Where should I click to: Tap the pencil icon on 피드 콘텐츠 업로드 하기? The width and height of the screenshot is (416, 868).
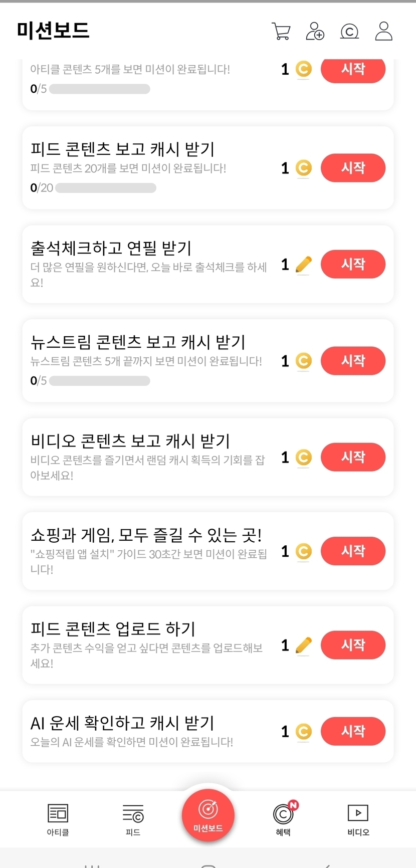coord(303,645)
